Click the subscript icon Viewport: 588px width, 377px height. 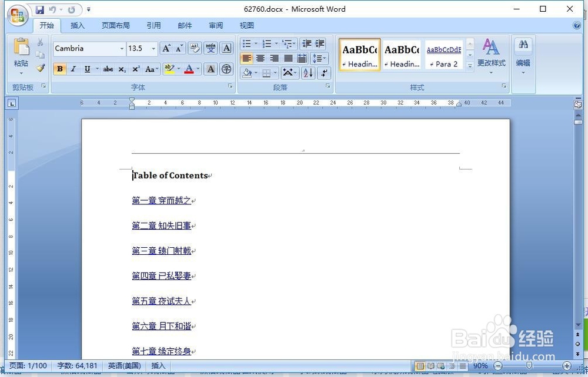[121, 69]
